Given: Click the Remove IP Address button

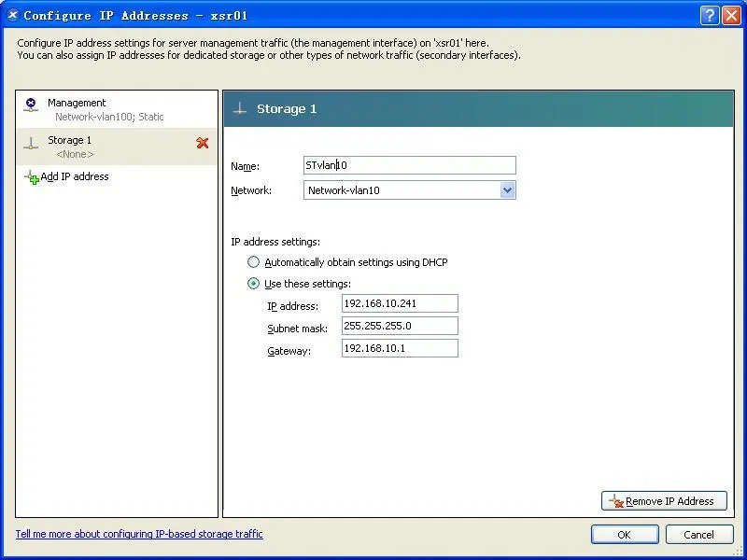Looking at the screenshot, I should (x=664, y=501).
